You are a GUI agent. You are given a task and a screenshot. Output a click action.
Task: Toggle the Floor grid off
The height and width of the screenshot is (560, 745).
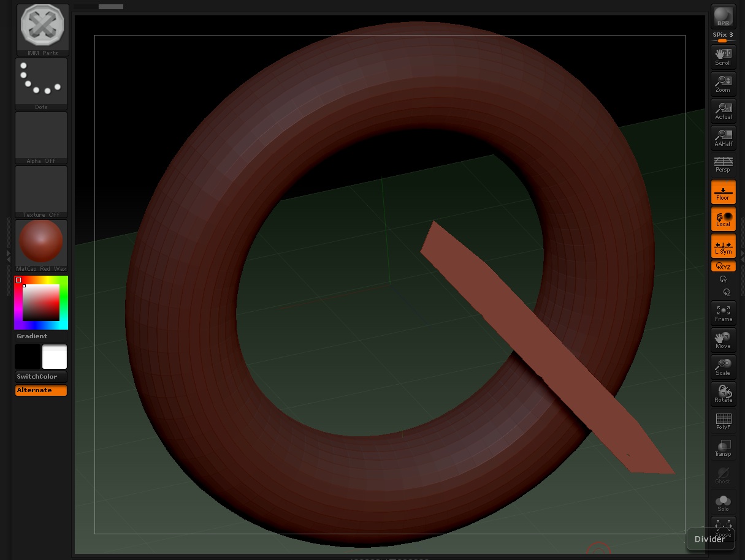(x=724, y=192)
